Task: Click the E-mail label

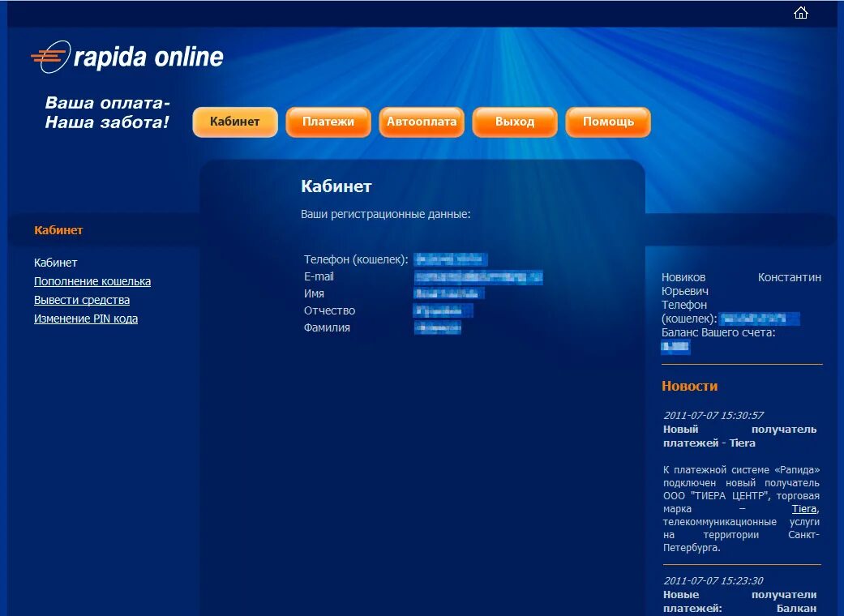Action: [319, 276]
